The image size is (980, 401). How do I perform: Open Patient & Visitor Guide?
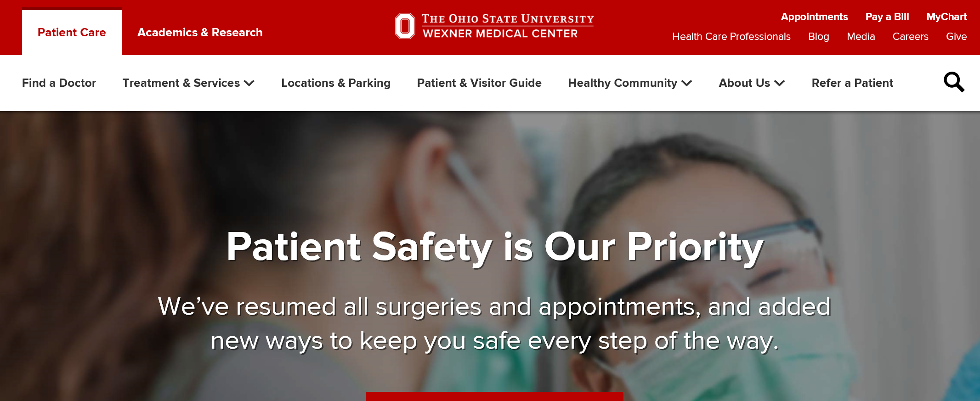479,83
